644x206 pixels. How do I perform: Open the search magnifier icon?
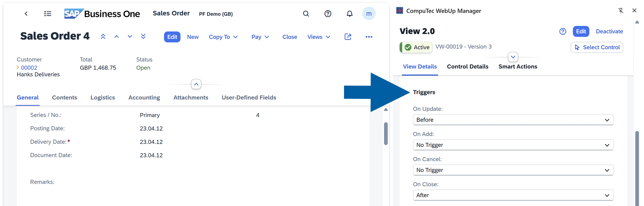[306, 14]
